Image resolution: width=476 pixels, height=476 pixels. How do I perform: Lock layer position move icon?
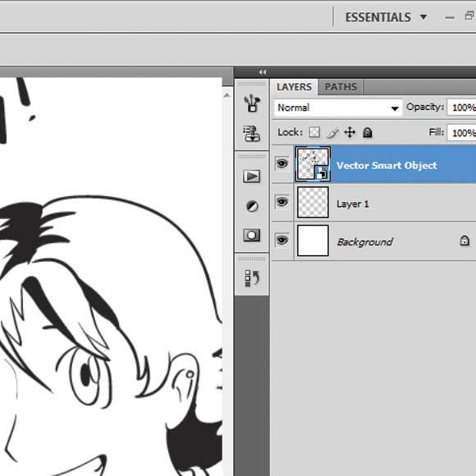coord(350,132)
